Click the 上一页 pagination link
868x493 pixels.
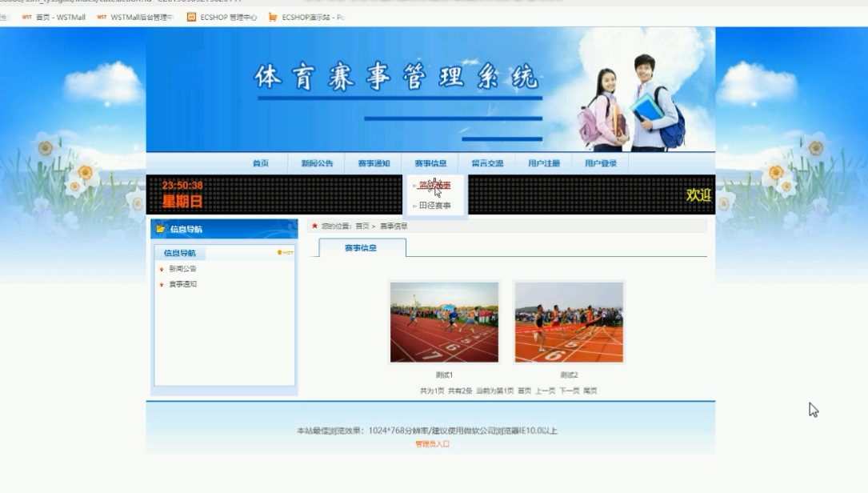[545, 391]
